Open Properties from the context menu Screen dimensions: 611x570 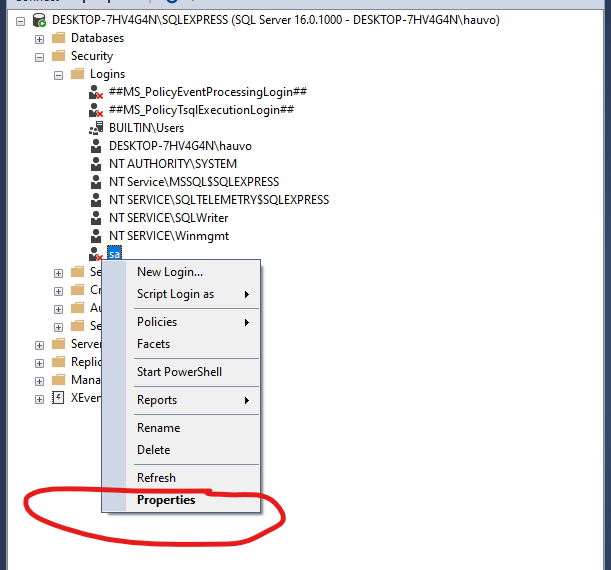click(166, 500)
